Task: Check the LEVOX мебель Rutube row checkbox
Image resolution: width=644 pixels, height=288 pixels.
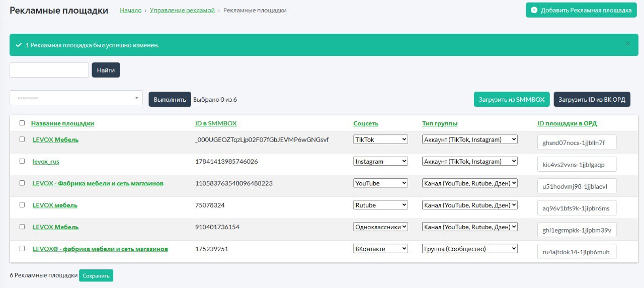Action: point(22,205)
